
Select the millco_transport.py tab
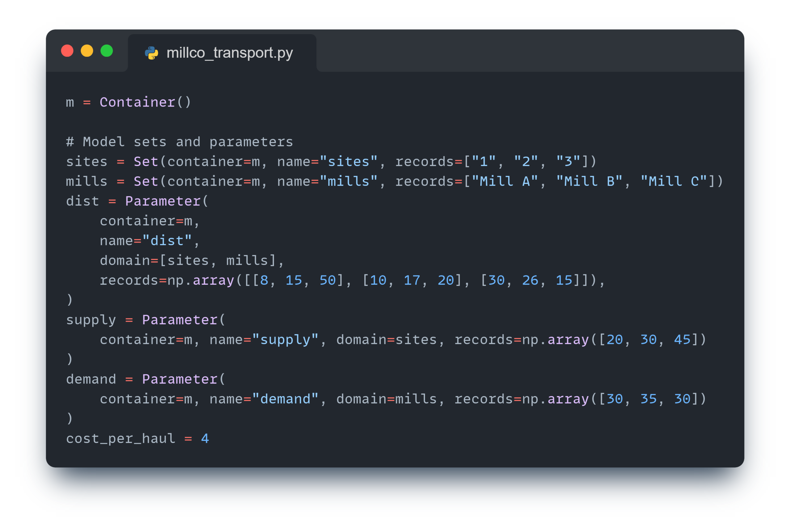coord(222,53)
